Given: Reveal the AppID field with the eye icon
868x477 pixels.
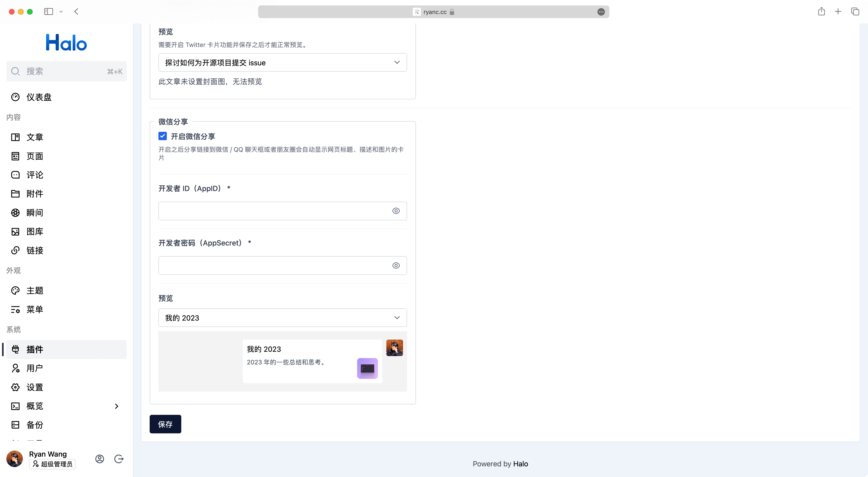Looking at the screenshot, I should 396,211.
